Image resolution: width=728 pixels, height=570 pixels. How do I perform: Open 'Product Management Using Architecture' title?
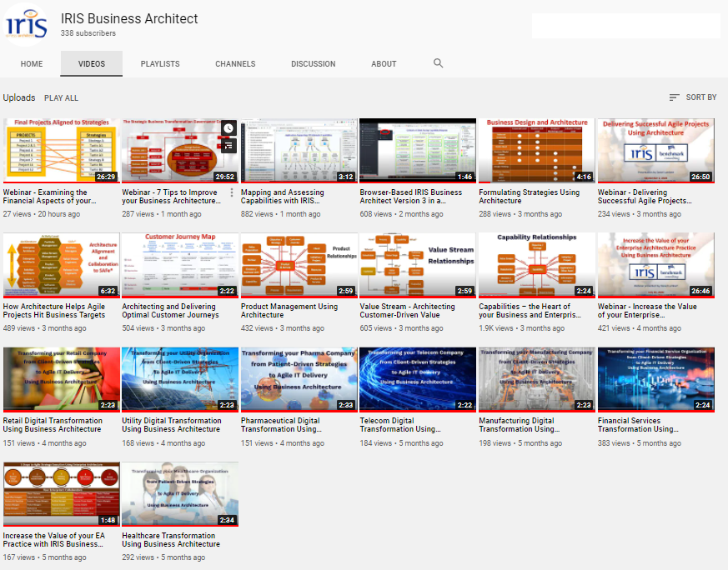pyautogui.click(x=289, y=311)
